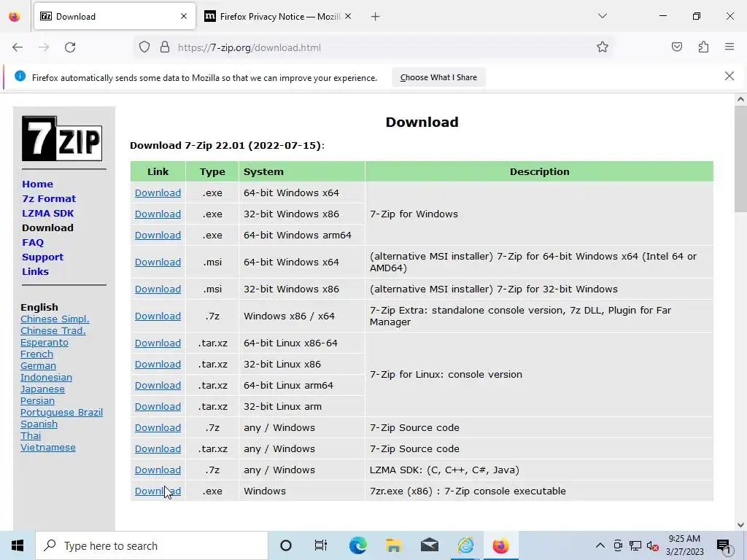
Task: Bookmark this page with the star icon
Action: tap(602, 47)
